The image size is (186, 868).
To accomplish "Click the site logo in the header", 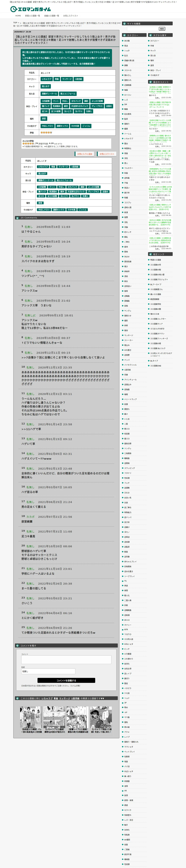I will point(31,9).
